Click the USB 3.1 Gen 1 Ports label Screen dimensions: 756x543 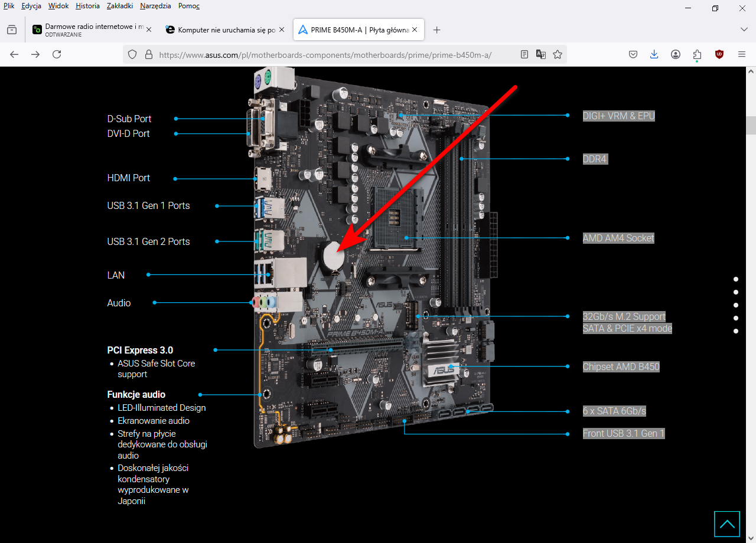(148, 205)
